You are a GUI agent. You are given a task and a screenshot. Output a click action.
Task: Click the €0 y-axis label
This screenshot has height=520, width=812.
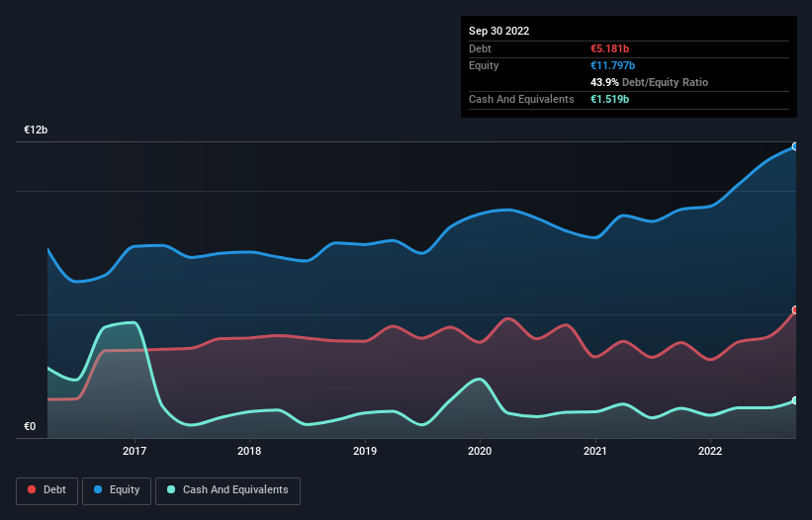30,426
